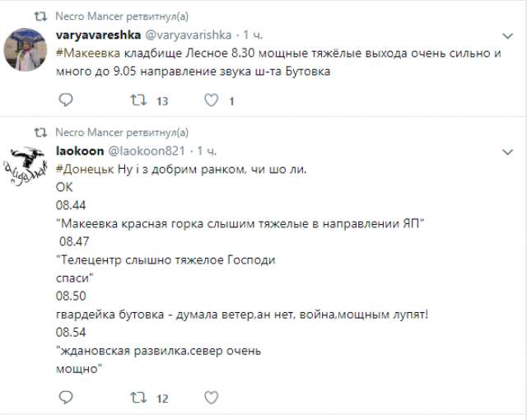Image resolution: width=527 pixels, height=420 pixels.
Task: Retweet the laokoon tweet with 12 retweets
Action: pos(138,398)
